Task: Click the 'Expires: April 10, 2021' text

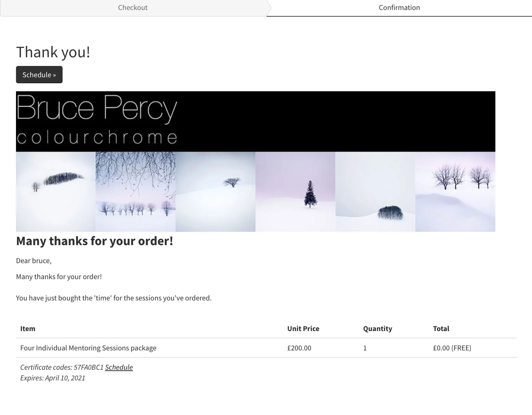Action: pyautogui.click(x=53, y=378)
